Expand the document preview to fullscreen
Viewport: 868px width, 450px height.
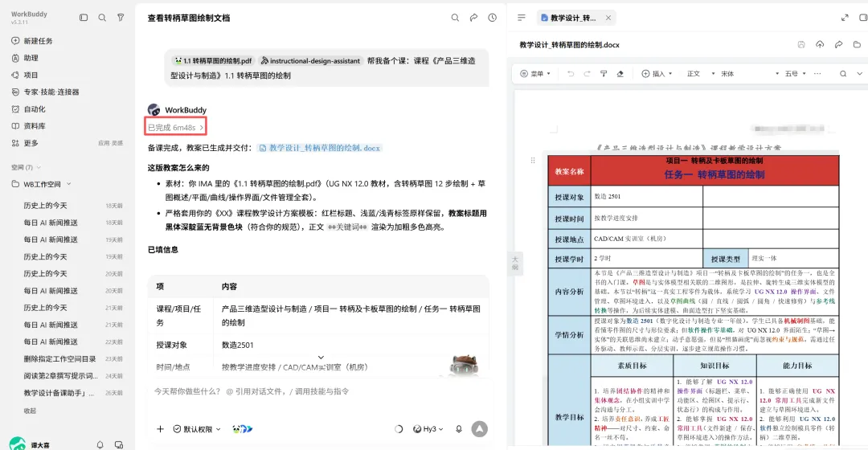845,18
